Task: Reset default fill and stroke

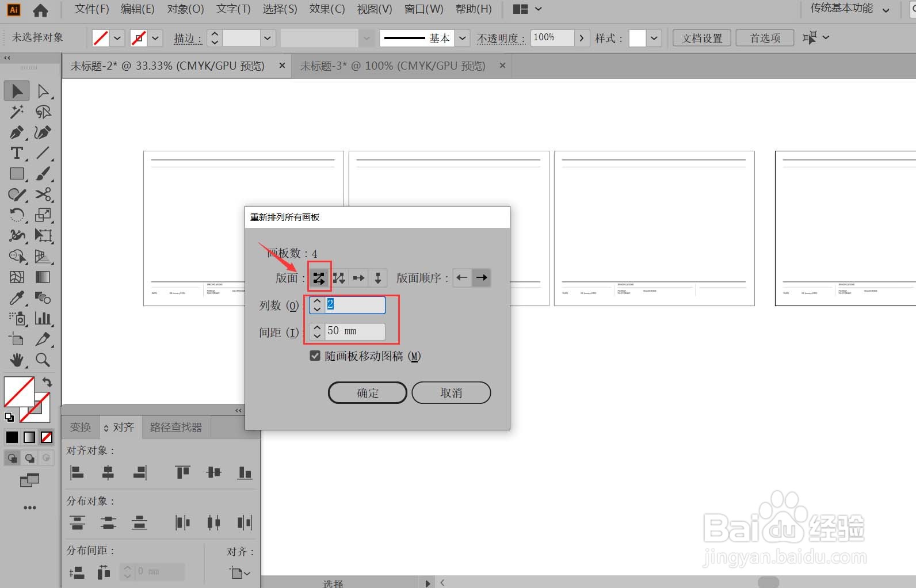Action: point(9,417)
